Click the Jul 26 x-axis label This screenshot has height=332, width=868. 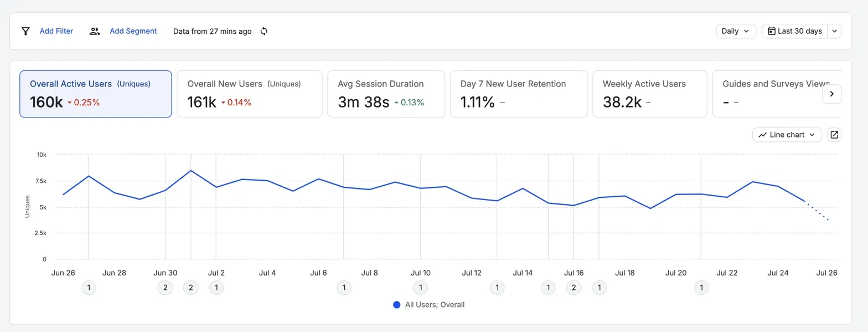[x=826, y=273]
